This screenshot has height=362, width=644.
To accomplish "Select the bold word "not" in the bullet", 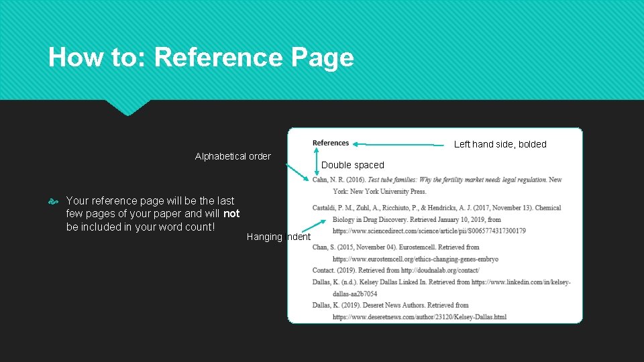I will tap(231, 214).
